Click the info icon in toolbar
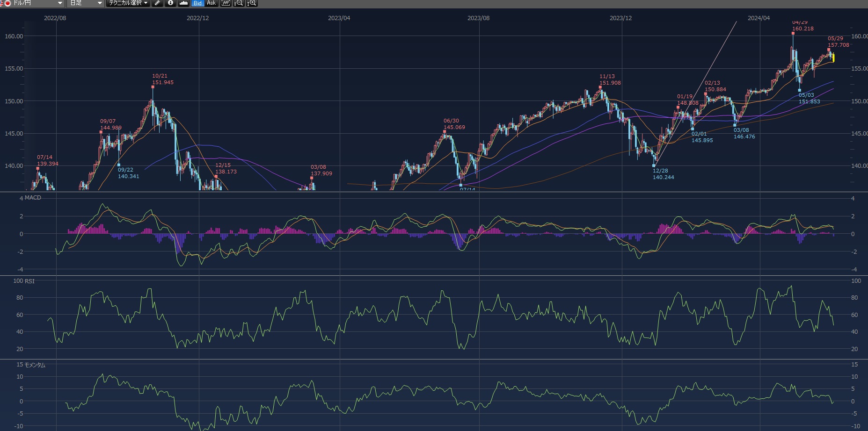This screenshot has height=431, width=868. point(170,3)
